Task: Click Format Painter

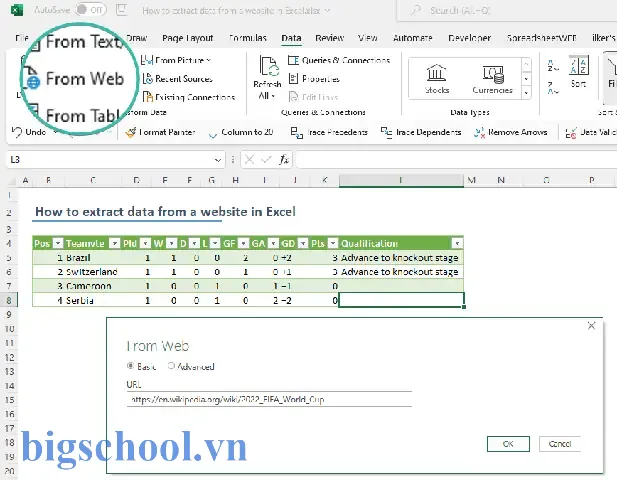Action: [160, 132]
